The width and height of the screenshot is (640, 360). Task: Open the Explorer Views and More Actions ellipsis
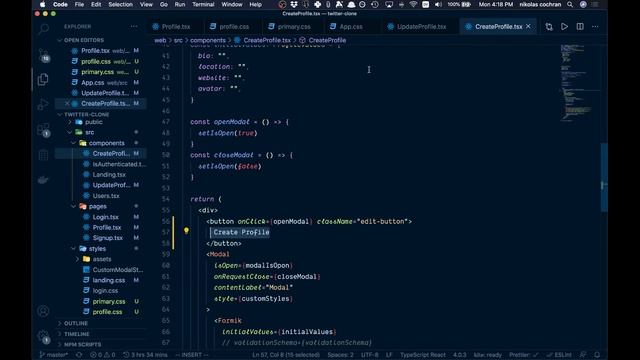click(x=134, y=27)
